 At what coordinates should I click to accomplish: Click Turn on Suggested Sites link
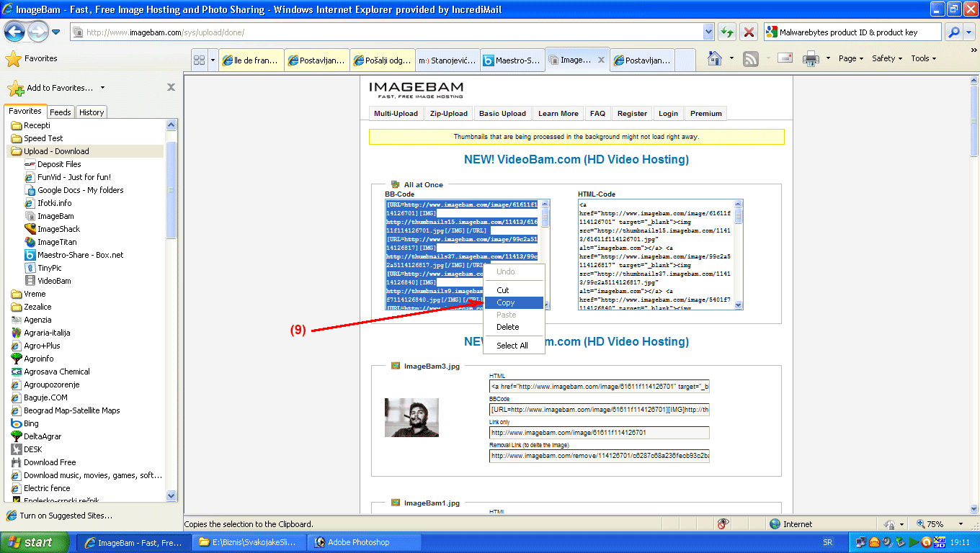pos(59,516)
